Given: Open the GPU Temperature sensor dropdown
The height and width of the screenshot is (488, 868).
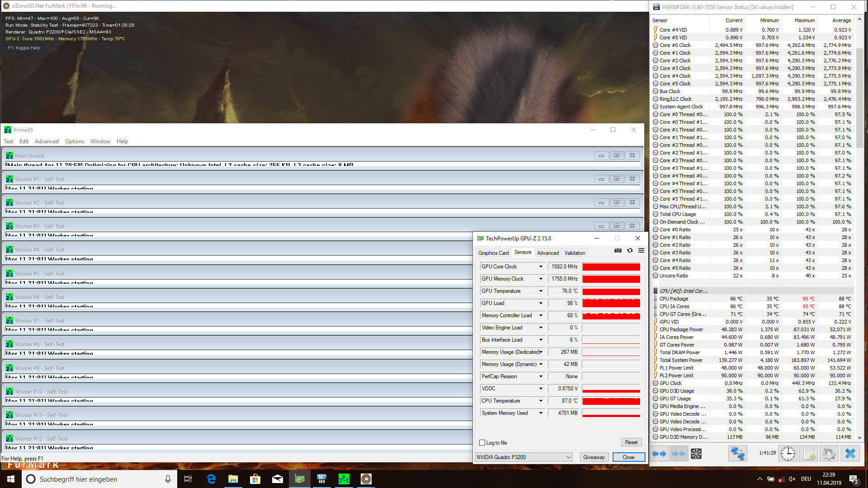Looking at the screenshot, I should click(x=540, y=291).
